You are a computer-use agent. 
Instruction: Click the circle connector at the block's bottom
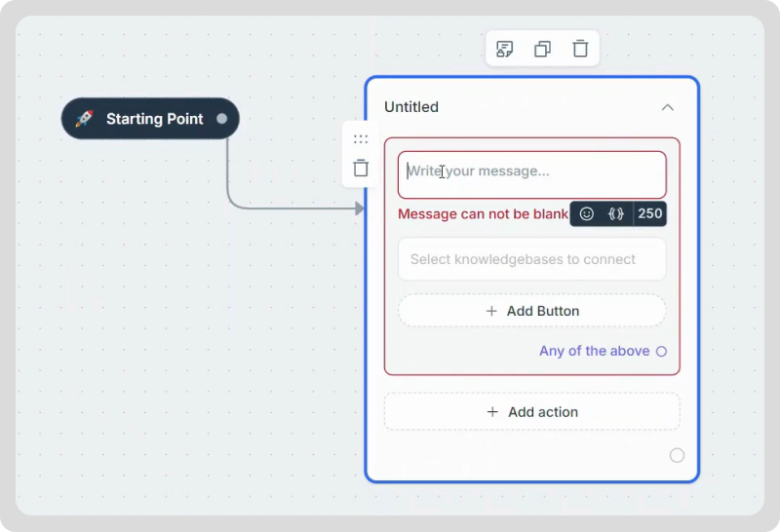(x=677, y=455)
